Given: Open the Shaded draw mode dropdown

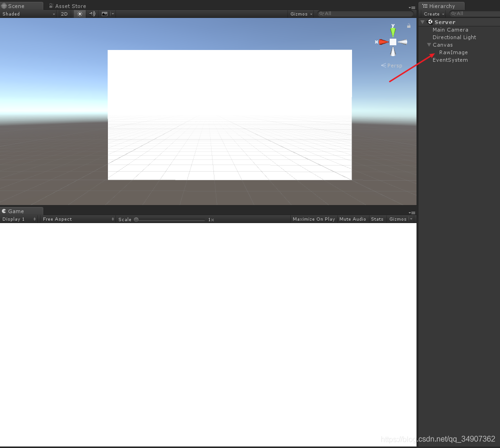Looking at the screenshot, I should coord(28,14).
